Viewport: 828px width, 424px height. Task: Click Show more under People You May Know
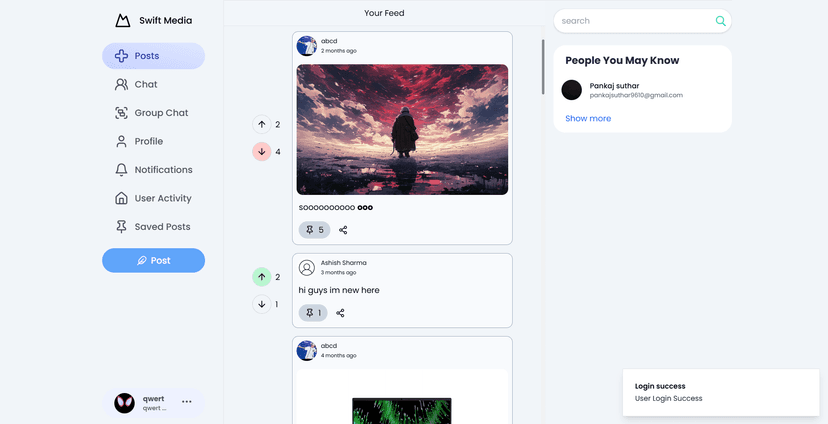pos(588,118)
